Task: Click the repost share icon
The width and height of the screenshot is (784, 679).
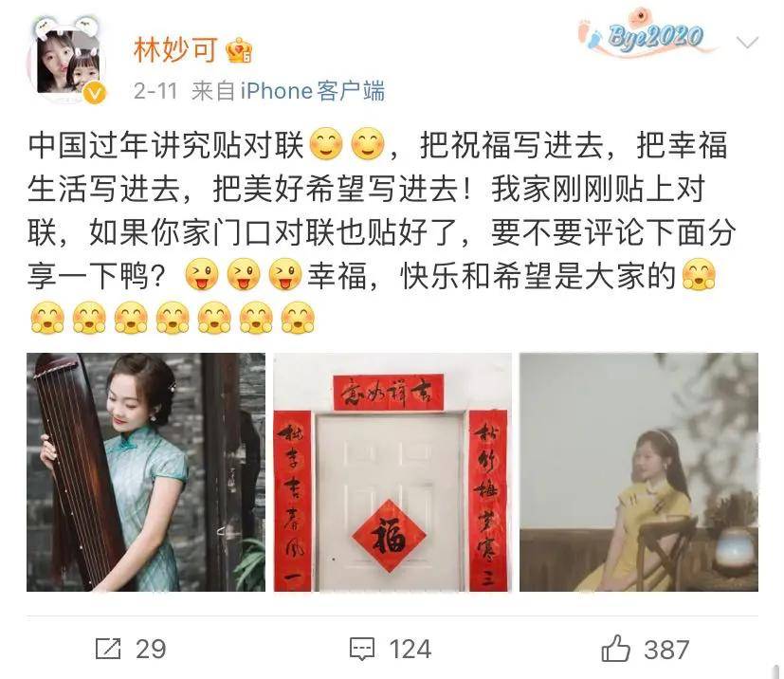Action: (108, 649)
